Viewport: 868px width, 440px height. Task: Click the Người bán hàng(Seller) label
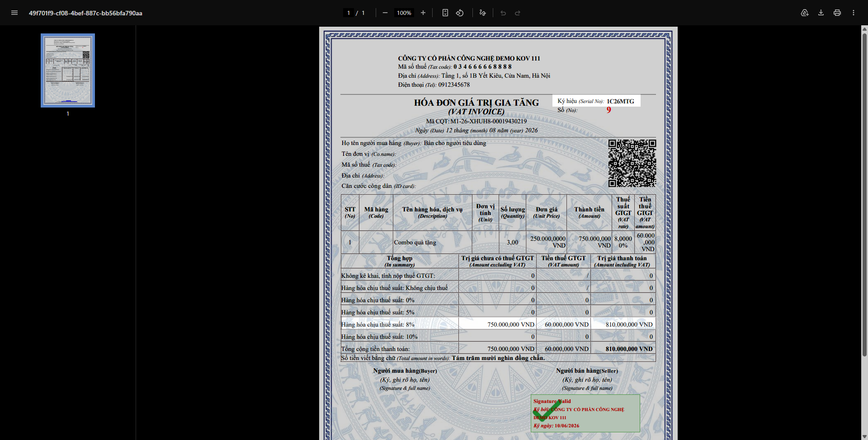click(587, 370)
